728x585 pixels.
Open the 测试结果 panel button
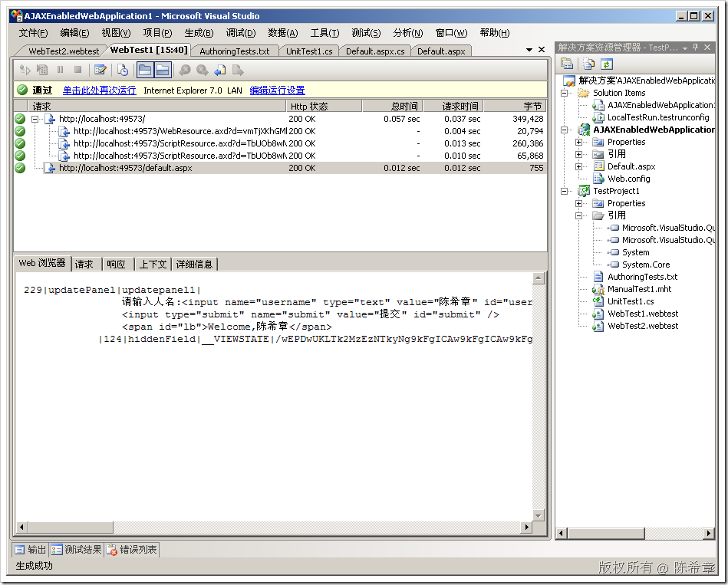77,549
